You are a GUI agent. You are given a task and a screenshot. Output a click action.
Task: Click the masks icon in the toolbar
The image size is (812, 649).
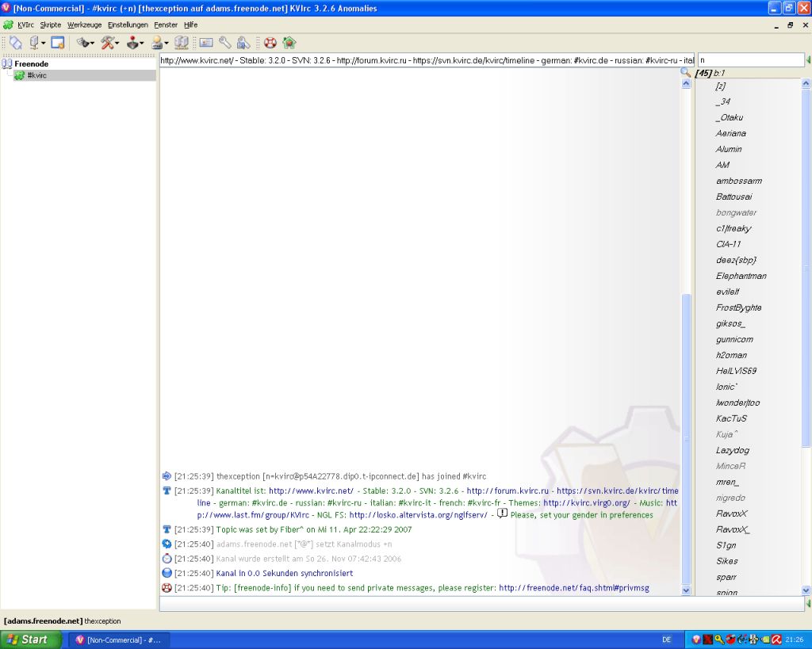pyautogui.click(x=83, y=43)
